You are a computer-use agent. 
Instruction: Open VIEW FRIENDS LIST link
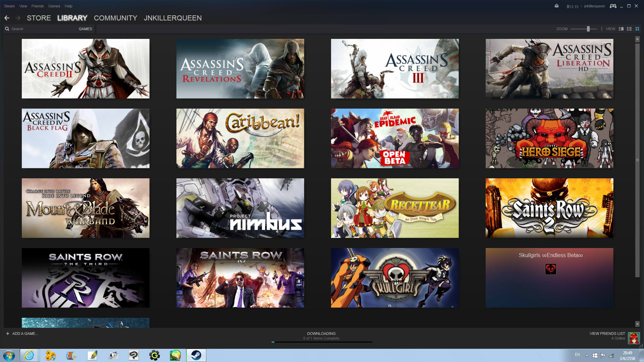point(607,334)
